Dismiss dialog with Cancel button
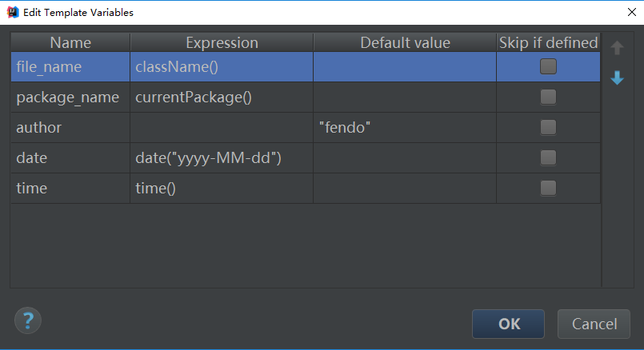This screenshot has width=644, height=350. click(594, 324)
